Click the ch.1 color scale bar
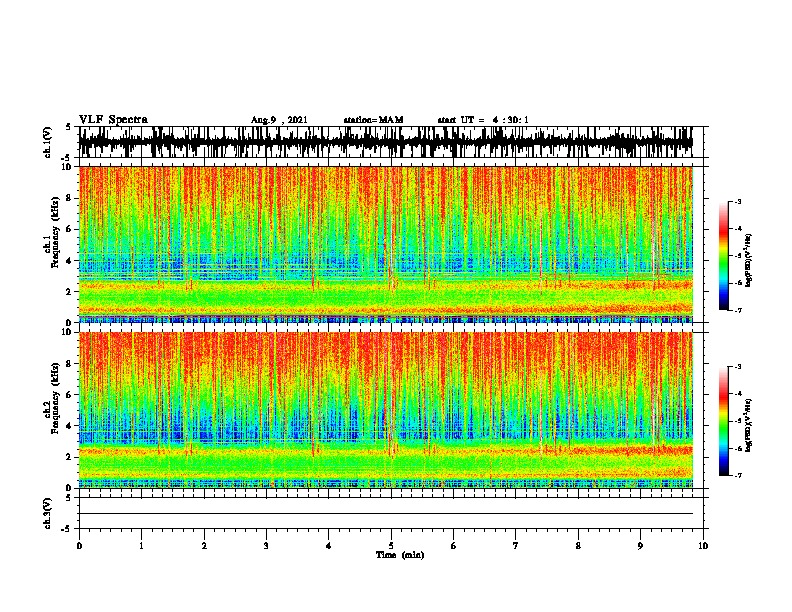792x612 pixels. click(x=723, y=256)
